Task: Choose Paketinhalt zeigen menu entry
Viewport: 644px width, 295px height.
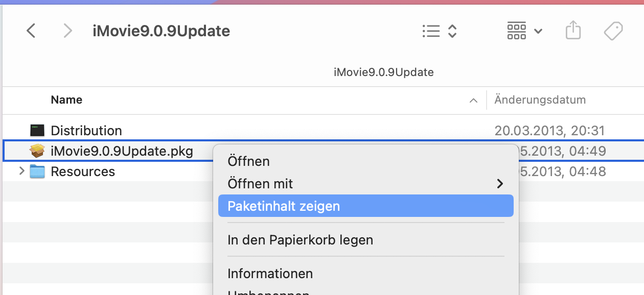Action: coord(284,206)
